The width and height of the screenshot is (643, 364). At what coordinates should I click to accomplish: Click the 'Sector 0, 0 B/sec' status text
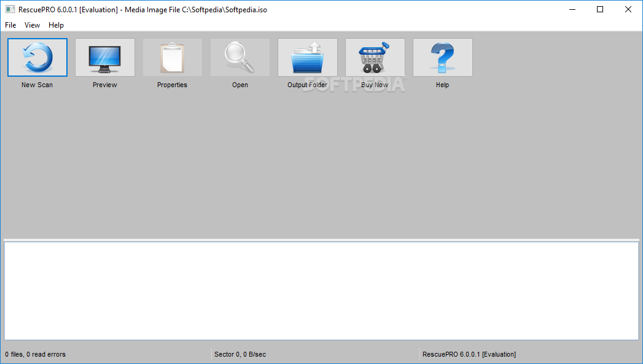coord(240,354)
